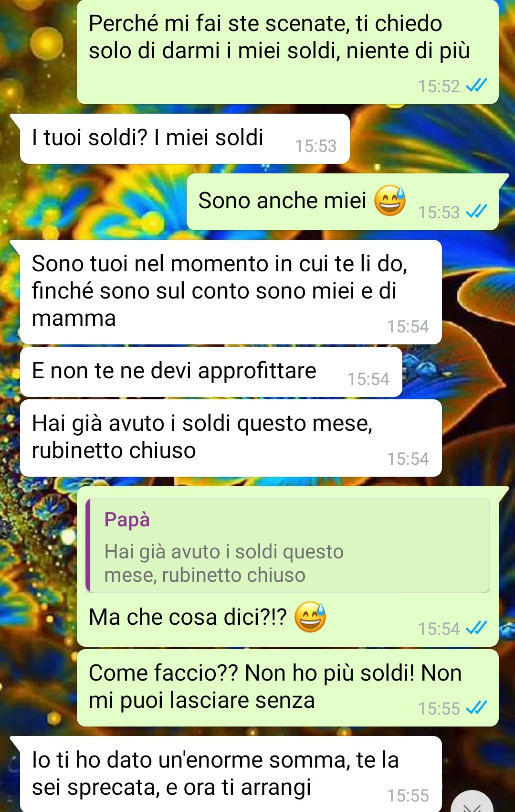Select message "I tuoi soldi? I miei soldi"
Screen dimensions: 515x812
tap(185, 139)
